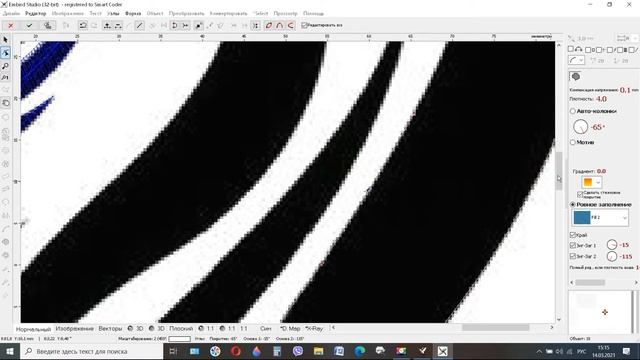The width and height of the screenshot is (640, 360).
Task: Open the notification center icon
Action: coord(627,351)
